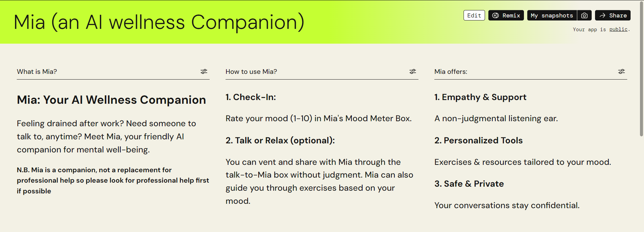This screenshot has height=232, width=644.
Task: Click the "Mia offers:" panel label
Action: [450, 72]
